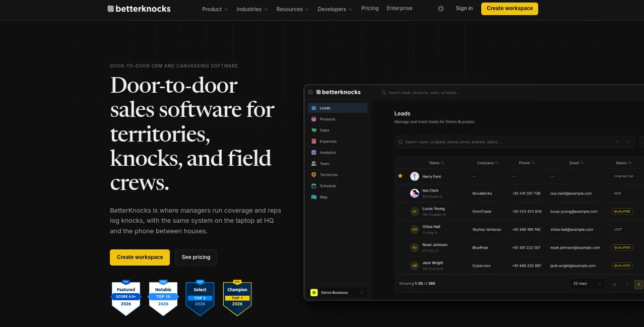
Task: Click the Featured Score 4.0+ badge
Action: [126, 298]
